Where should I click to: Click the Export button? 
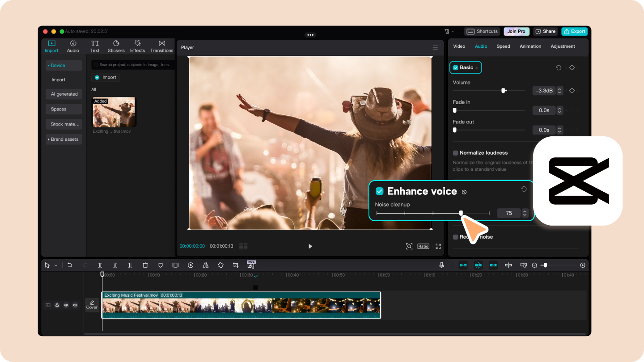pyautogui.click(x=574, y=31)
